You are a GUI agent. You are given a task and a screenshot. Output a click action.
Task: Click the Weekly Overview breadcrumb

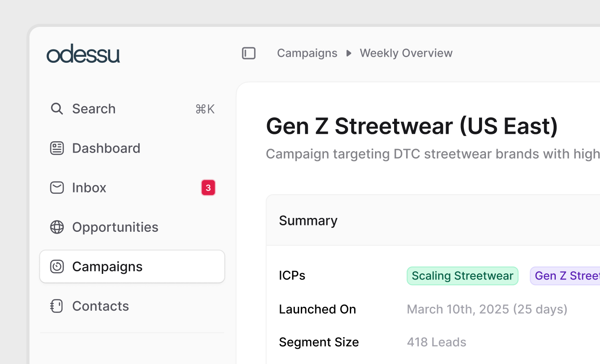pos(406,53)
